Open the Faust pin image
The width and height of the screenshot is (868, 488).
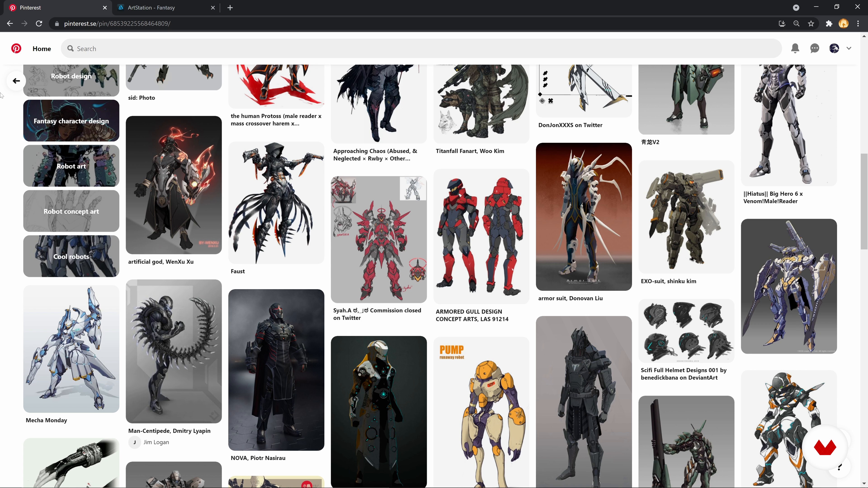click(x=276, y=202)
